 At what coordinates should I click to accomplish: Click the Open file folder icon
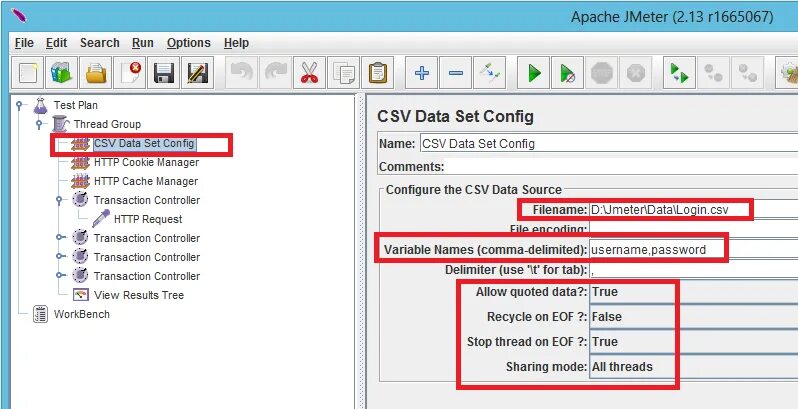coord(96,73)
